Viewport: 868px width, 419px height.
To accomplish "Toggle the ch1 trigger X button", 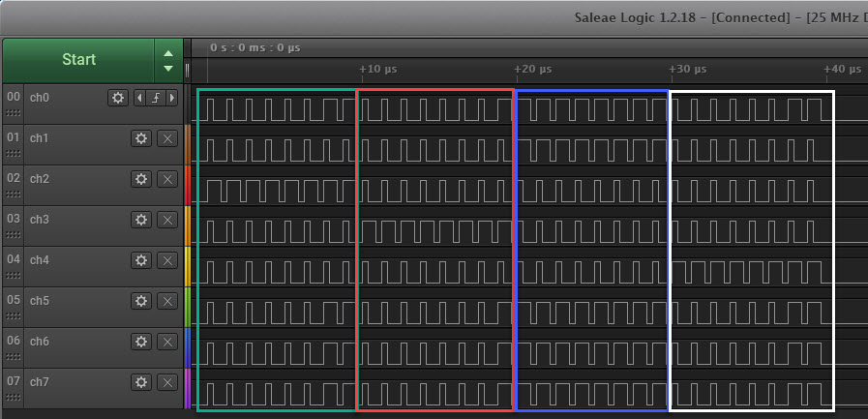I will click(x=166, y=138).
